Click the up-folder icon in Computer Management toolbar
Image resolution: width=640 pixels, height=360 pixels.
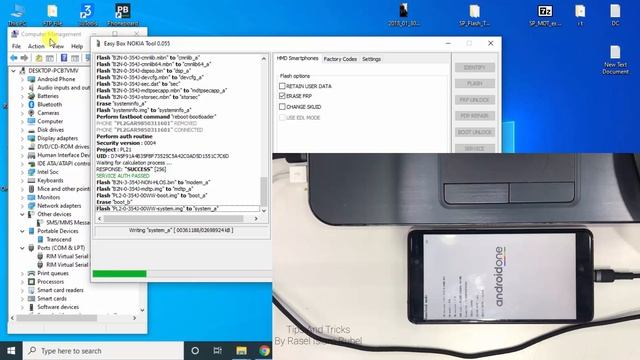(39, 58)
